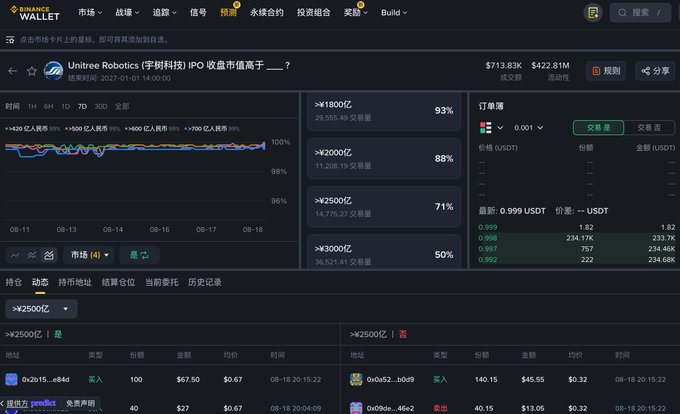680x414 pixels.
Task: Open address 0x2b15...e84d
Action: (x=46, y=379)
